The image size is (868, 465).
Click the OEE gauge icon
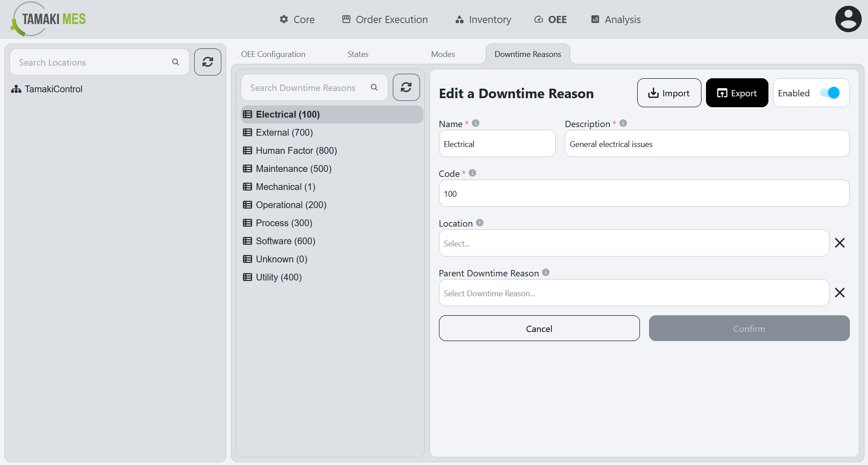[538, 19]
